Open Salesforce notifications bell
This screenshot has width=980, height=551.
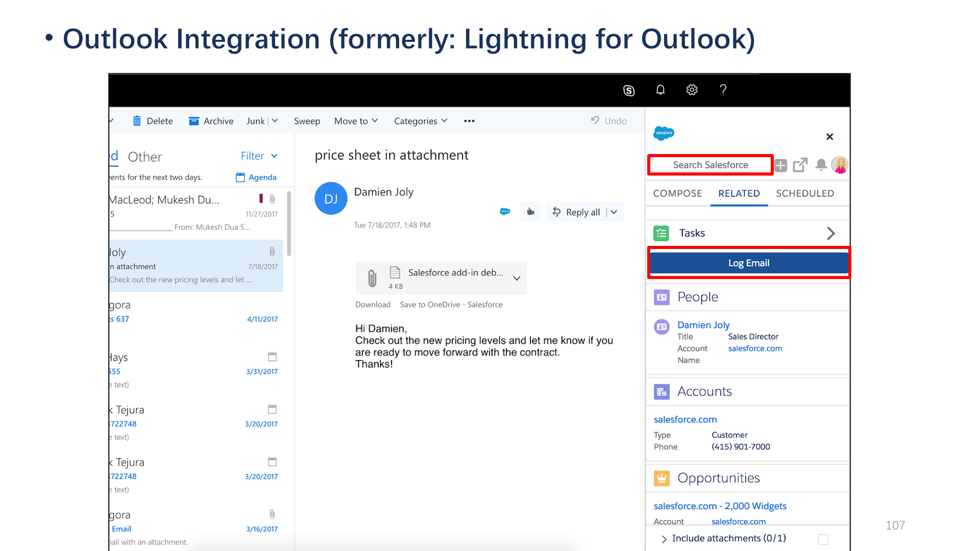pyautogui.click(x=821, y=165)
